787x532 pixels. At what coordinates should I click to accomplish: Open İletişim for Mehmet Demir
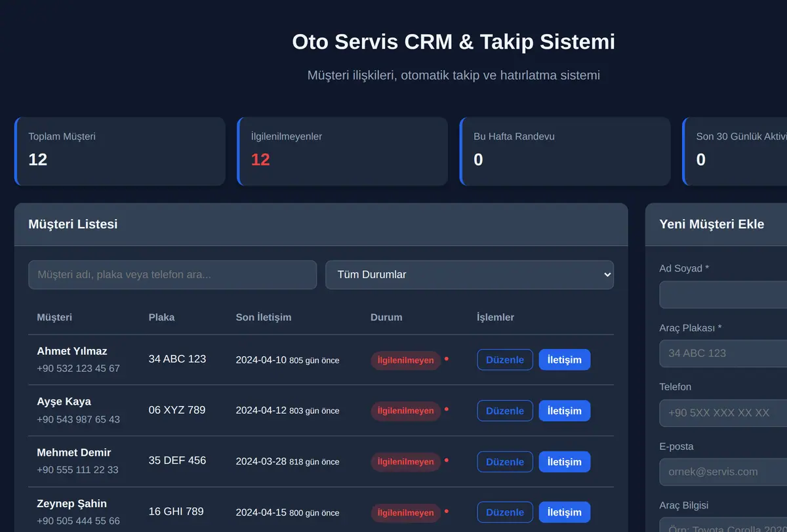pos(565,462)
